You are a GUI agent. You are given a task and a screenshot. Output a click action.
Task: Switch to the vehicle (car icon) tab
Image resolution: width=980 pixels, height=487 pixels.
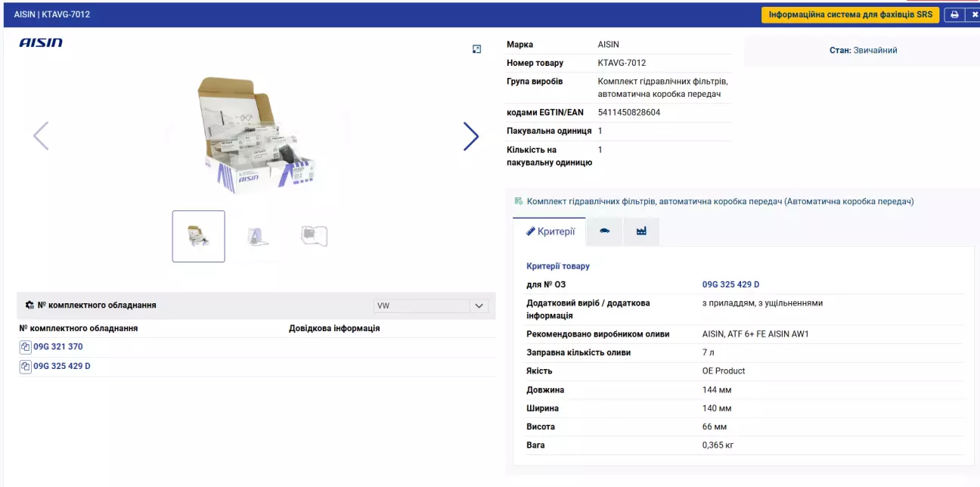pos(604,231)
